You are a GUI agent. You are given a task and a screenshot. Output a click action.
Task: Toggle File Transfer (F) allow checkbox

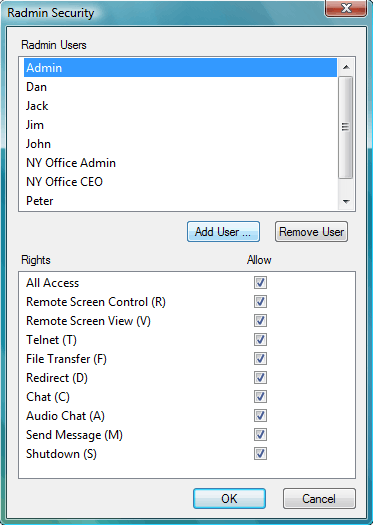tap(260, 359)
